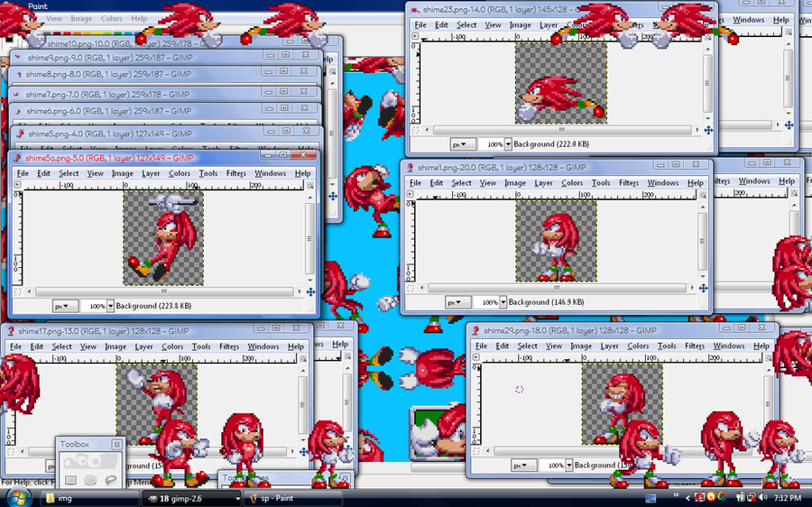This screenshot has height=507, width=812.
Task: Toggle Quick Mask in shime23.png window
Action: pos(415,130)
